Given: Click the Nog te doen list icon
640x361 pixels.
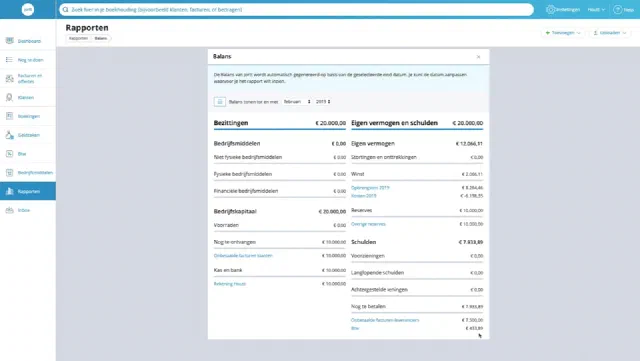Looking at the screenshot, I should (9, 60).
